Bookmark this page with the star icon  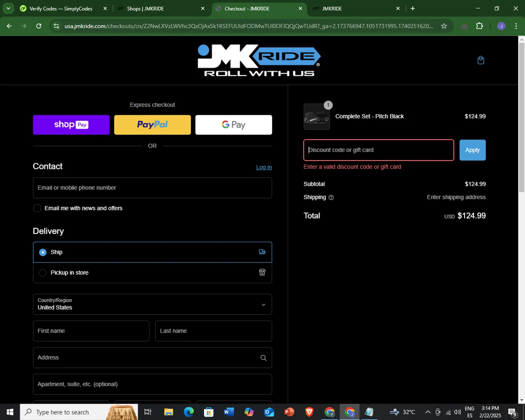444,26
